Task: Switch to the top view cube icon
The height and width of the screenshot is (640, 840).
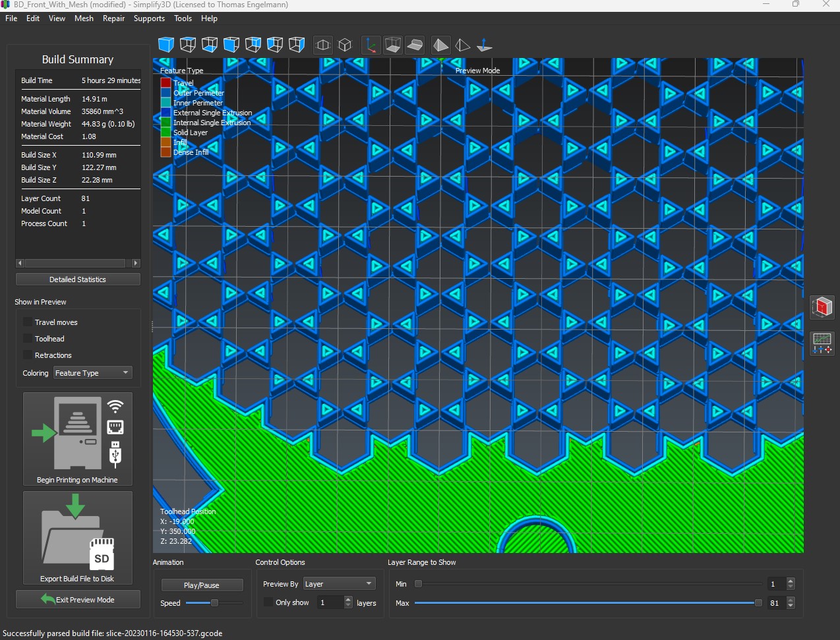Action: coord(188,45)
